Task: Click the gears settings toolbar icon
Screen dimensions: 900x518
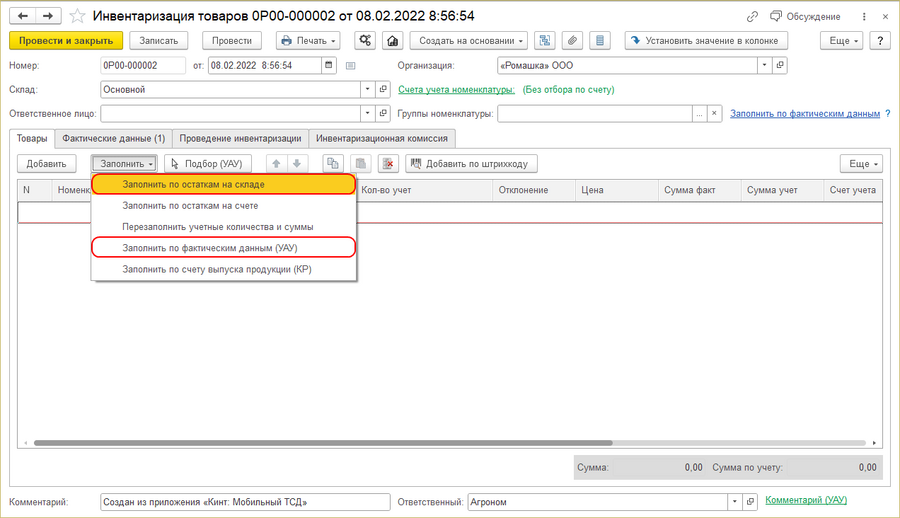Action: [365, 41]
